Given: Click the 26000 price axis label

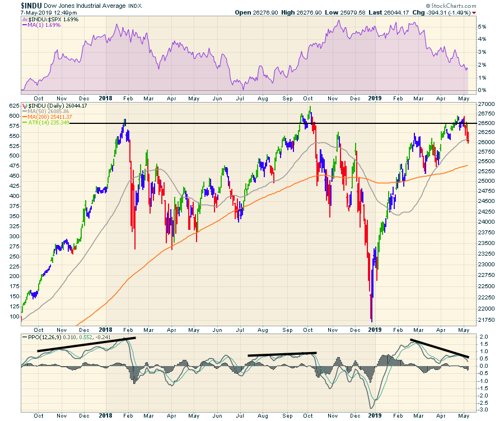Looking at the screenshot, I should point(486,142).
